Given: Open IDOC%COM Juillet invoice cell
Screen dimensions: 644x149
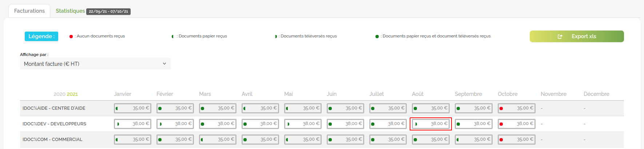Looking at the screenshot, I should [x=388, y=140].
